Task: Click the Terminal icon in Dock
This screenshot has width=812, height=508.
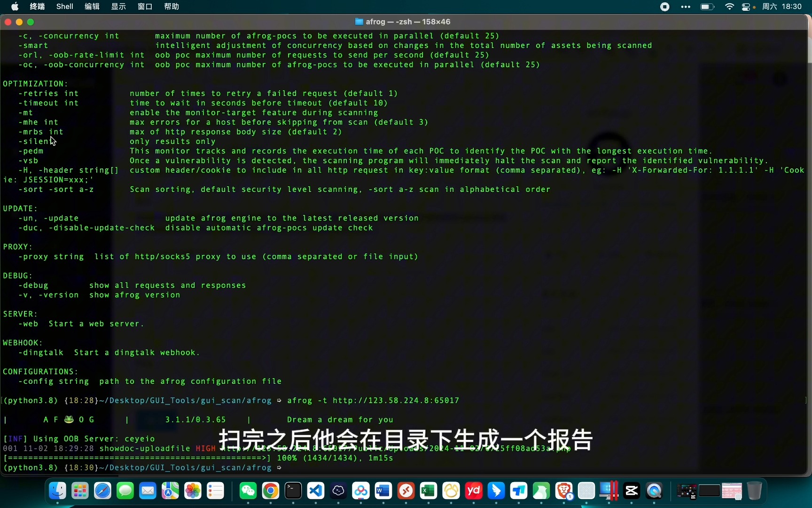Action: pyautogui.click(x=293, y=491)
